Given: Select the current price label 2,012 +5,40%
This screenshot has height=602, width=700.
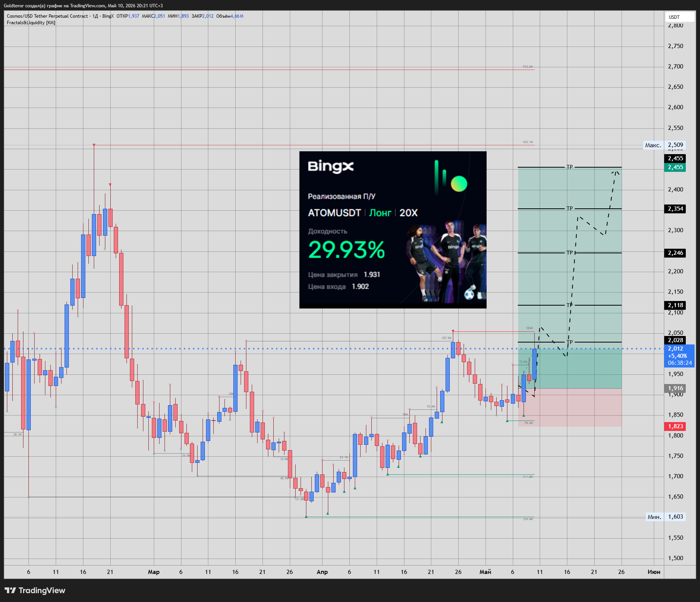Looking at the screenshot, I should (679, 356).
